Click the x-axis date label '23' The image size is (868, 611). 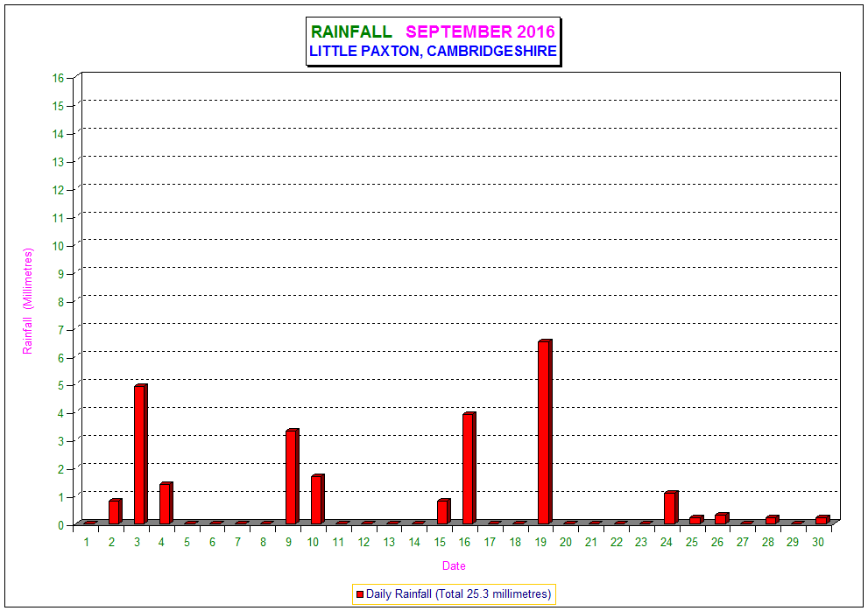tap(641, 543)
